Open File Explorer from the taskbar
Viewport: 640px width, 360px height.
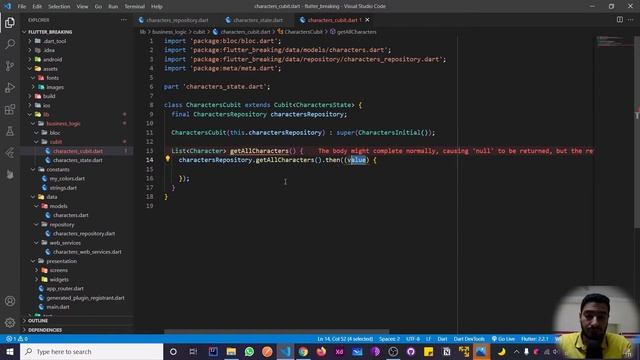click(x=231, y=351)
